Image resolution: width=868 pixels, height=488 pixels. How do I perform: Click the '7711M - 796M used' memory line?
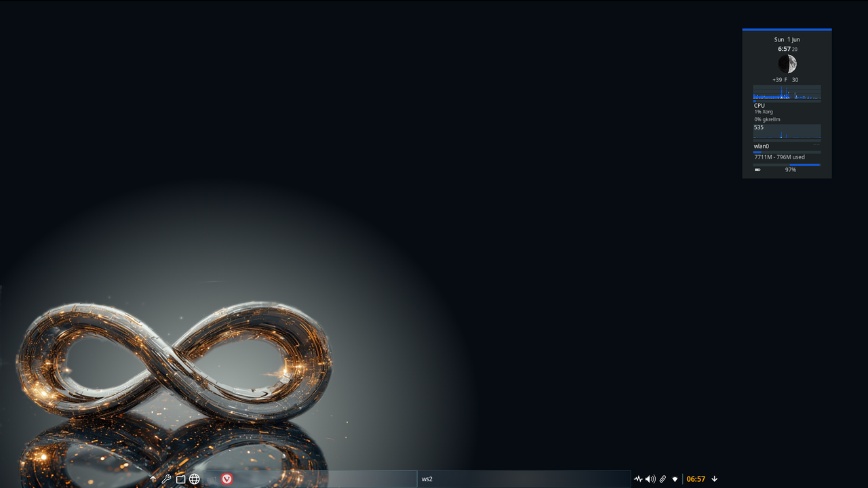click(x=780, y=157)
